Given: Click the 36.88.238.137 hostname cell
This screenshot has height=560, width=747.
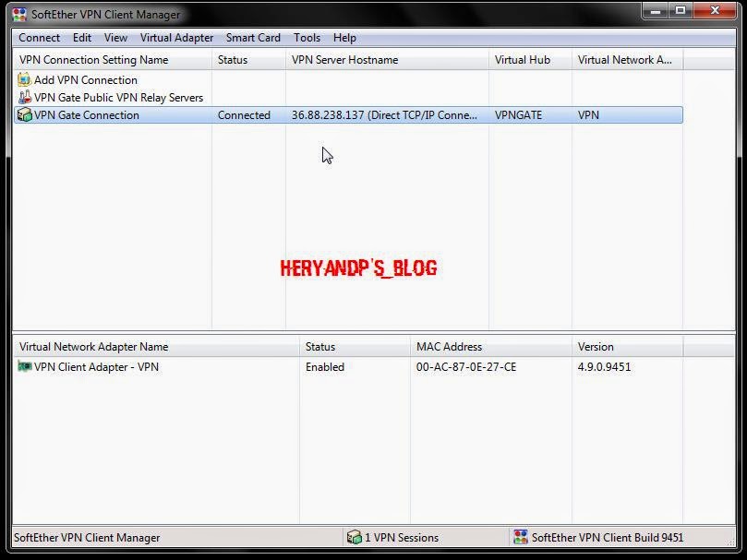Looking at the screenshot, I should 384,115.
